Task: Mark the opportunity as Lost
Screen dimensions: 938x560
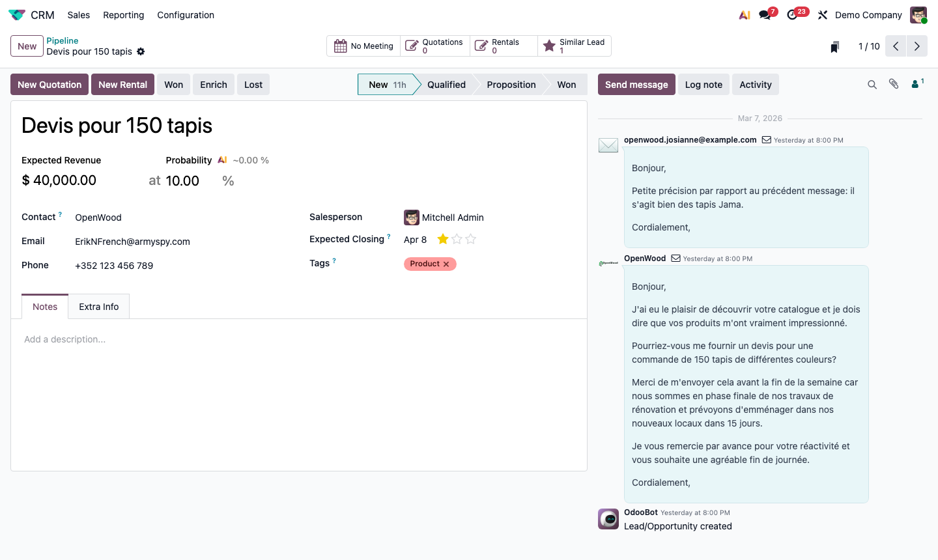Action: pos(253,84)
